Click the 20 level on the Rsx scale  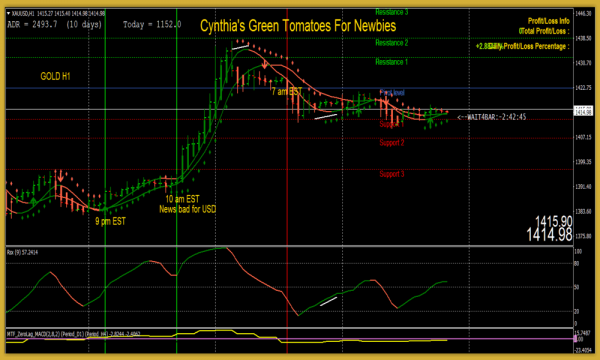tap(577, 312)
